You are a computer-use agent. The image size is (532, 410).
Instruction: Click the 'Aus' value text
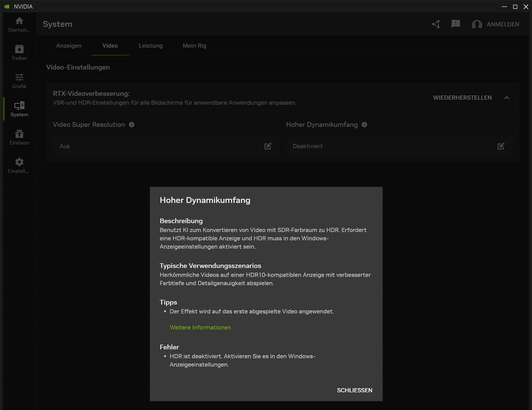tap(65, 146)
